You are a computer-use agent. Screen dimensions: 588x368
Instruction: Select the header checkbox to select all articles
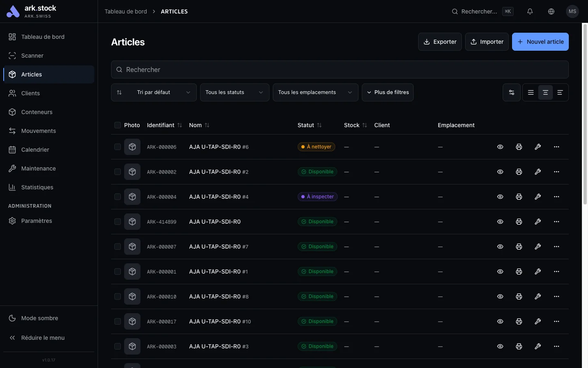pyautogui.click(x=117, y=125)
